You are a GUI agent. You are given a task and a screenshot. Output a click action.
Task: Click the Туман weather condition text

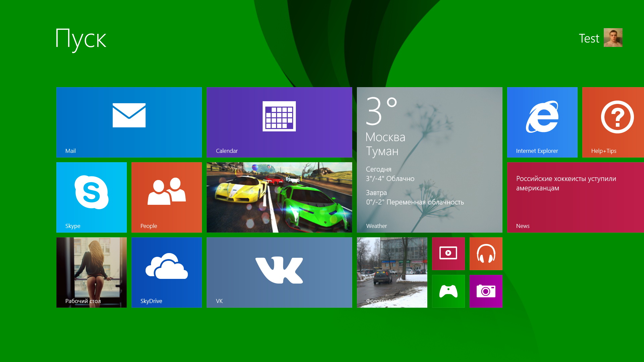click(382, 151)
